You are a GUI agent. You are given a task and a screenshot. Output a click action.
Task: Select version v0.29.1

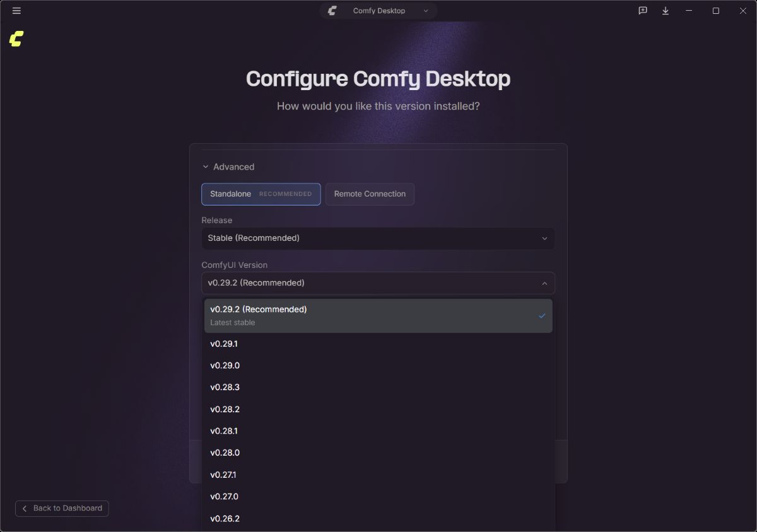(378, 344)
